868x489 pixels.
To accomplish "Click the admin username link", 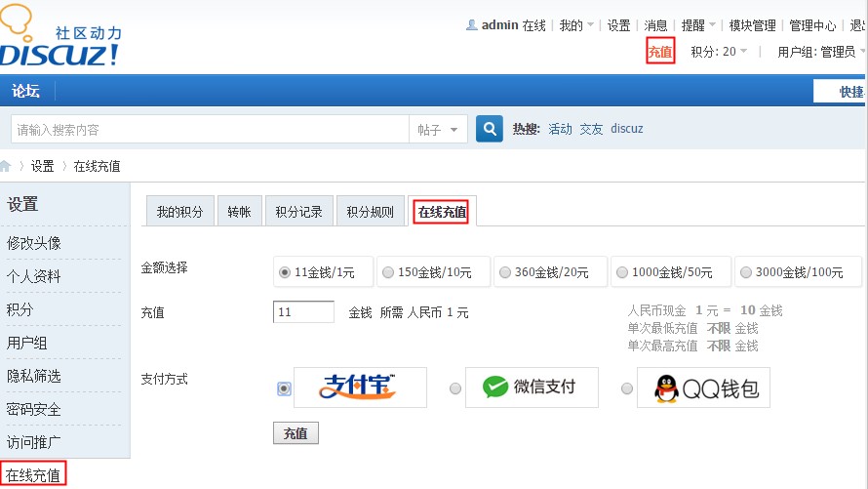I will pos(500,25).
